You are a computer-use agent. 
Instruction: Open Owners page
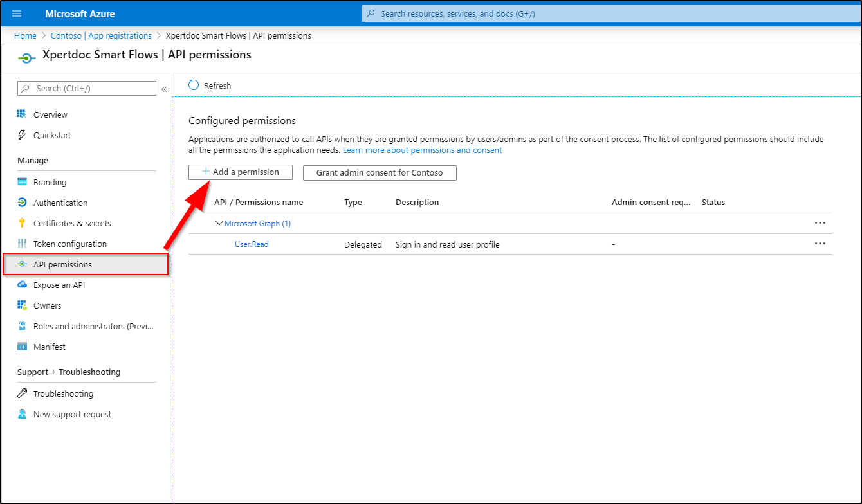click(x=48, y=305)
